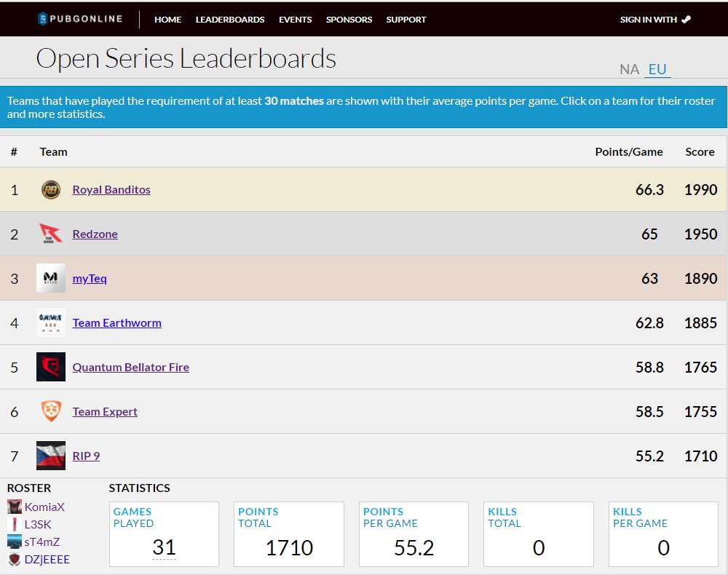Click myTeq score 1890
Screen dimensions: 728x575
700,279
